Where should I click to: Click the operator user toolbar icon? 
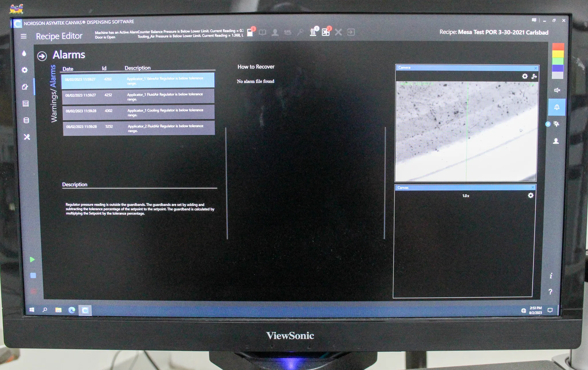click(275, 32)
